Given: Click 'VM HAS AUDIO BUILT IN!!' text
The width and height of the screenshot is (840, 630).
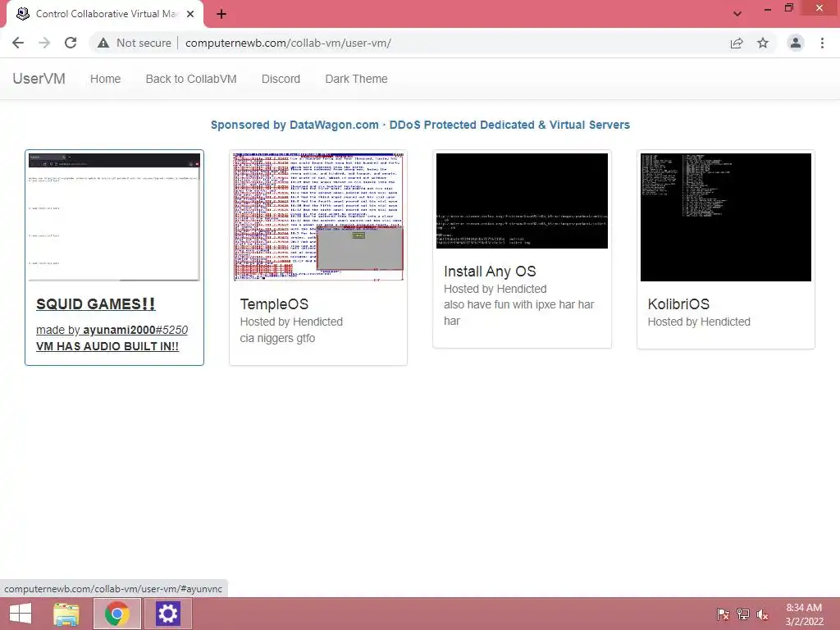Looking at the screenshot, I should point(107,346).
